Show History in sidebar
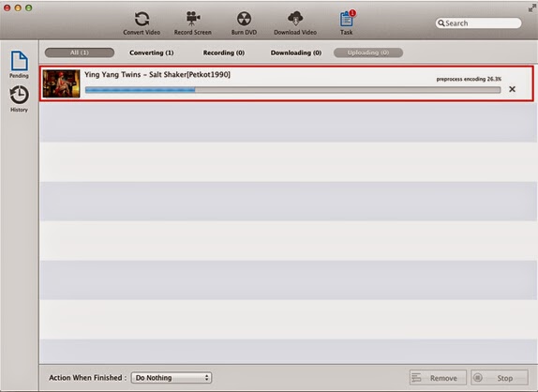The width and height of the screenshot is (538, 392). coord(19,98)
